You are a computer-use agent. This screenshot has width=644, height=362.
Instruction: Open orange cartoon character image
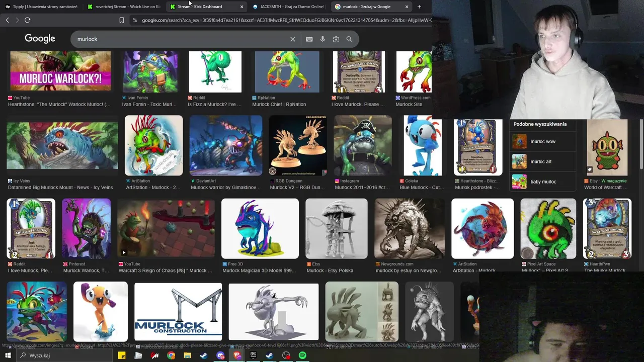coord(101,312)
